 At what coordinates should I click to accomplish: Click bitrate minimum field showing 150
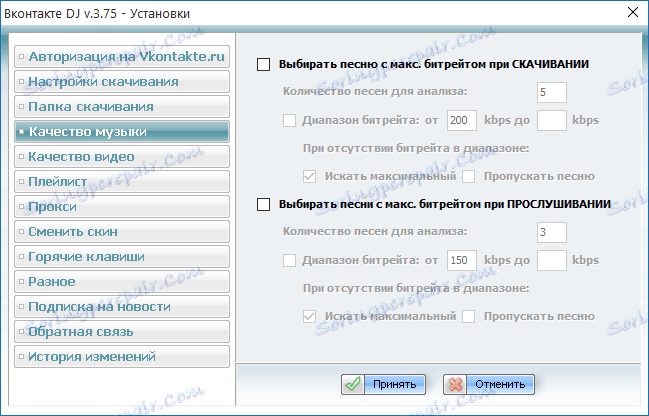coord(462,260)
